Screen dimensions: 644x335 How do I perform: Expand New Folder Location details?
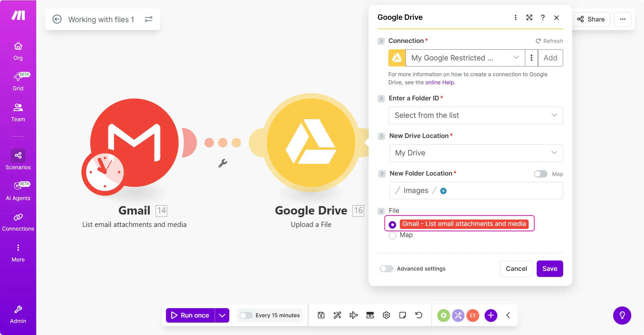[x=382, y=174]
